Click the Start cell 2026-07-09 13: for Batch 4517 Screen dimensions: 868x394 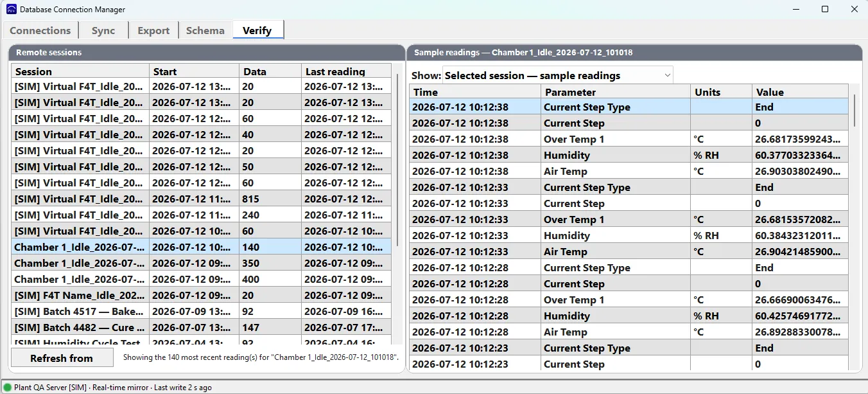[x=194, y=311]
